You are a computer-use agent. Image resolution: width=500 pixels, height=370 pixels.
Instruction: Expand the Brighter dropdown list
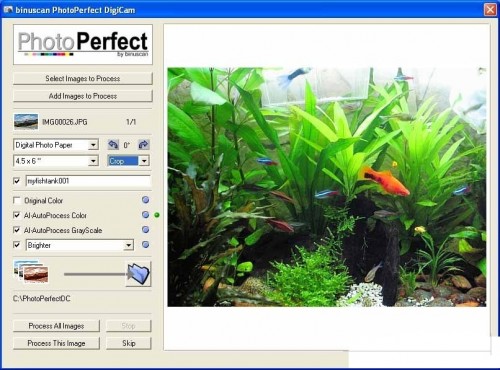tap(128, 245)
